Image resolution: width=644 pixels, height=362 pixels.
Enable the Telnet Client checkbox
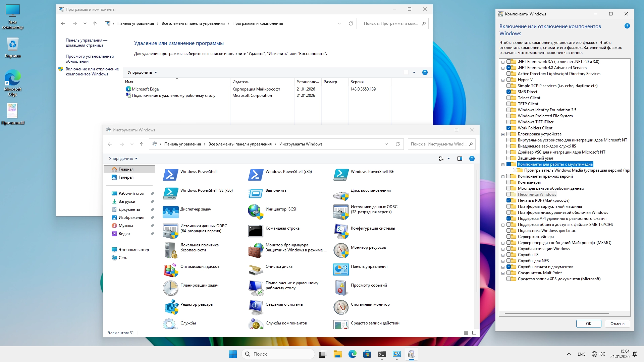click(x=509, y=98)
